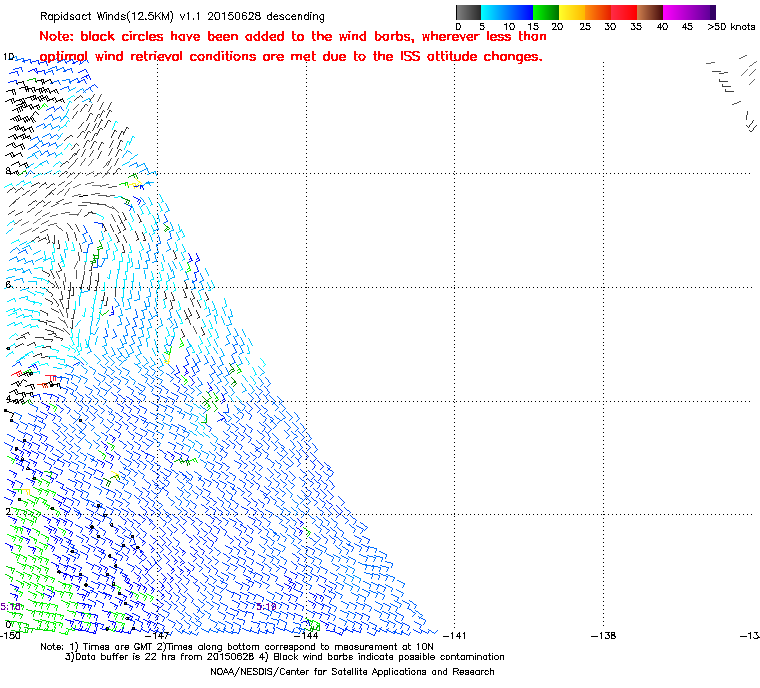Image resolution: width=760 pixels, height=688 pixels.
Task: Click the brown 35-40 knots legend color
Action: [x=650, y=12]
